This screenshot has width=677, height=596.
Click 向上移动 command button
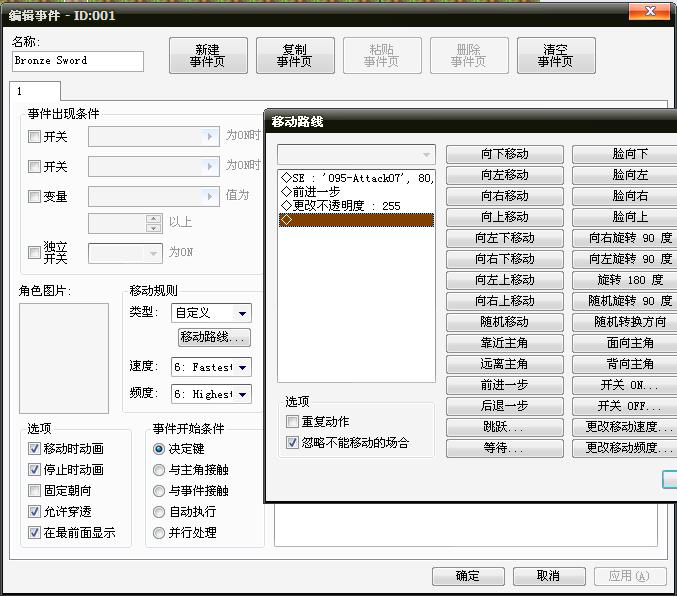coord(505,217)
